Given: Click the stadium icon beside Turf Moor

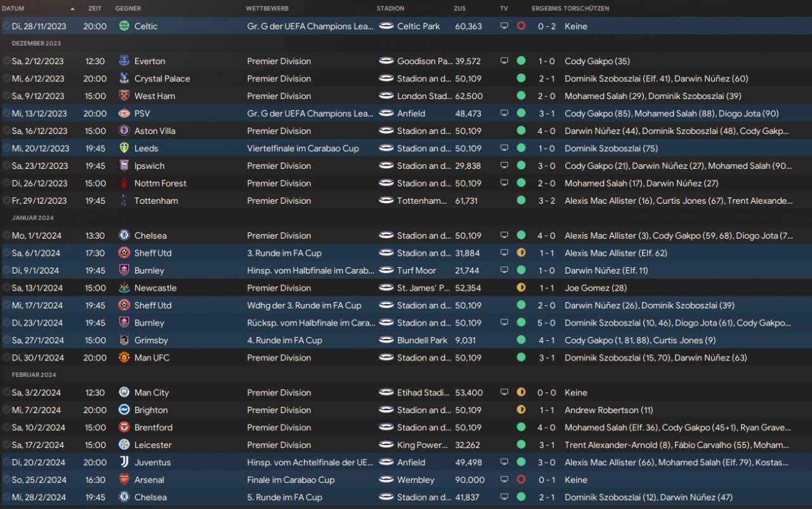Looking at the screenshot, I should tap(386, 270).
